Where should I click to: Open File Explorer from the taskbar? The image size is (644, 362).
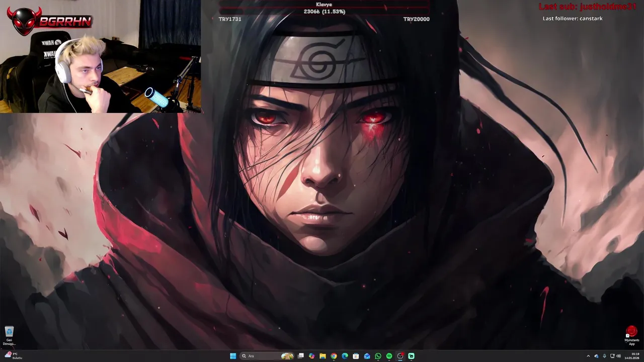click(323, 356)
